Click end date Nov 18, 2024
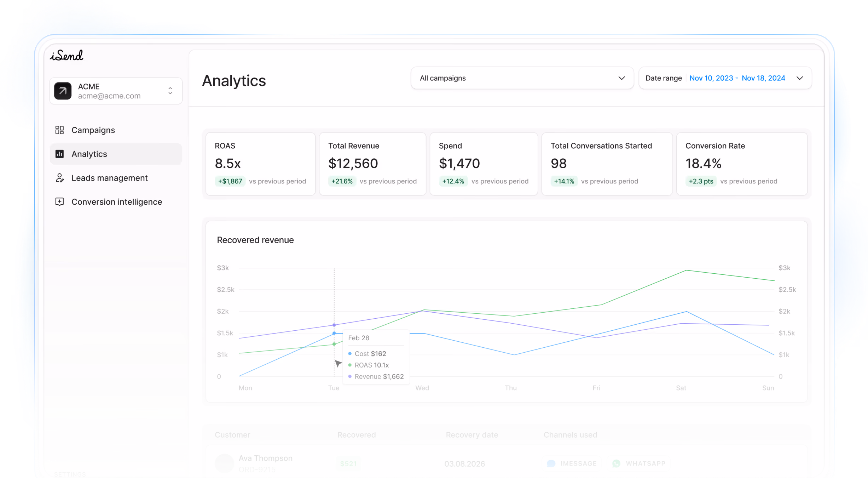This screenshot has height=478, width=868. pos(763,78)
